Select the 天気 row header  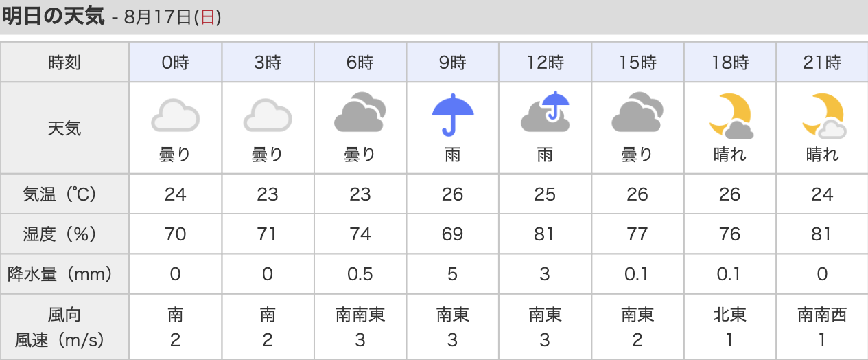coord(65,128)
